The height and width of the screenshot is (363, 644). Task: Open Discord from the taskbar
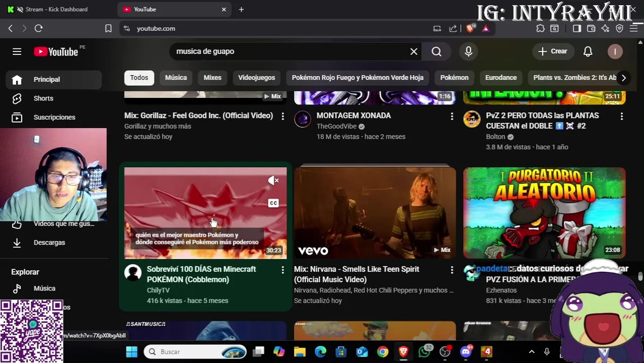coord(466,352)
